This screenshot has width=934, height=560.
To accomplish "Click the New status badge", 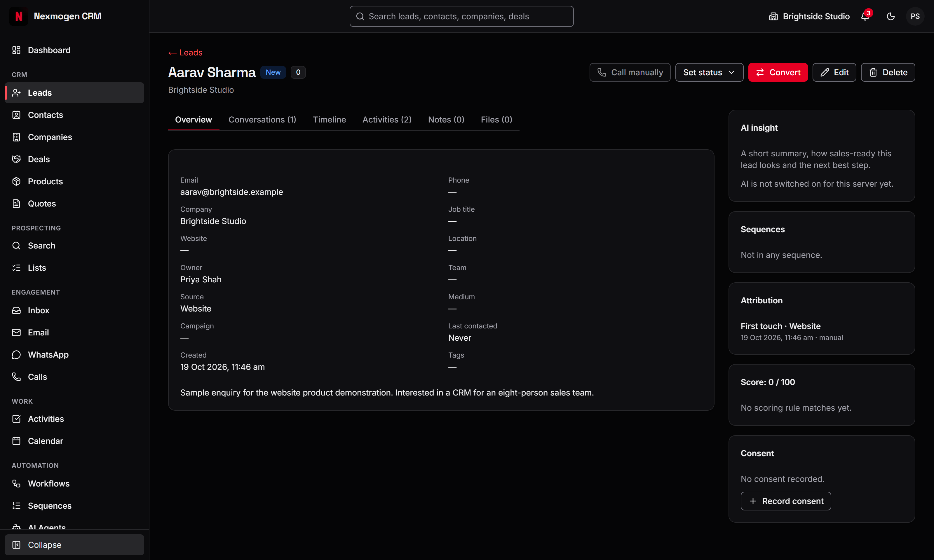I will pyautogui.click(x=273, y=72).
